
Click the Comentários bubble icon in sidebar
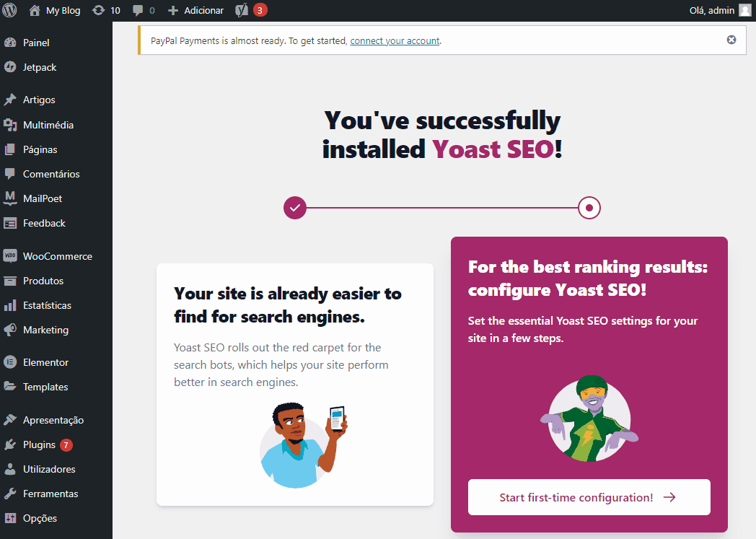coord(10,174)
